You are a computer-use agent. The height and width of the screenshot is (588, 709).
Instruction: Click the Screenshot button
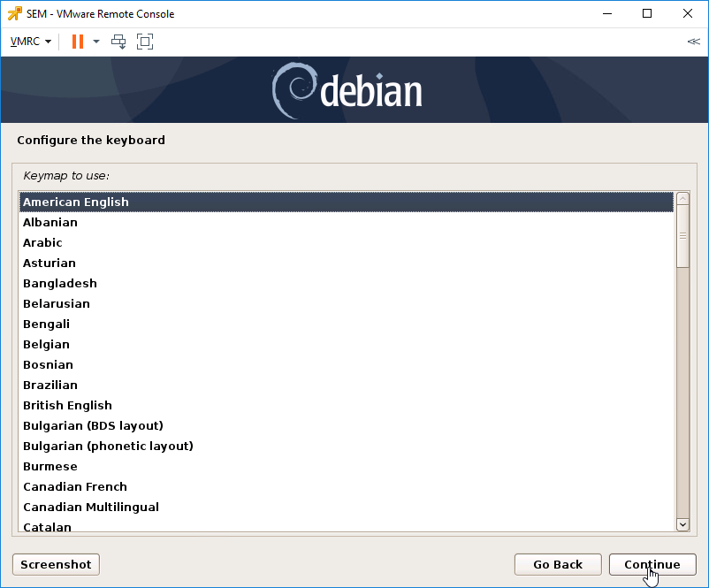tap(56, 564)
